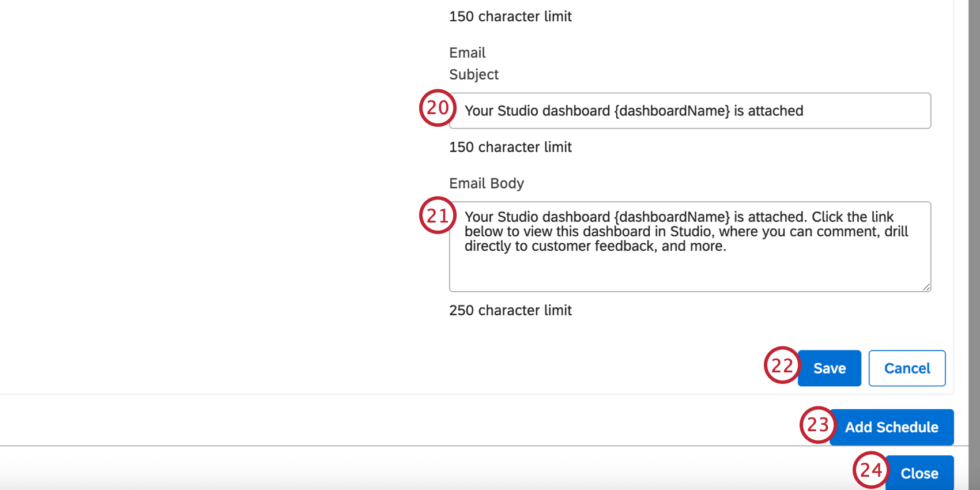980x490 pixels.
Task: Close the schedule dialog
Action: (x=919, y=473)
